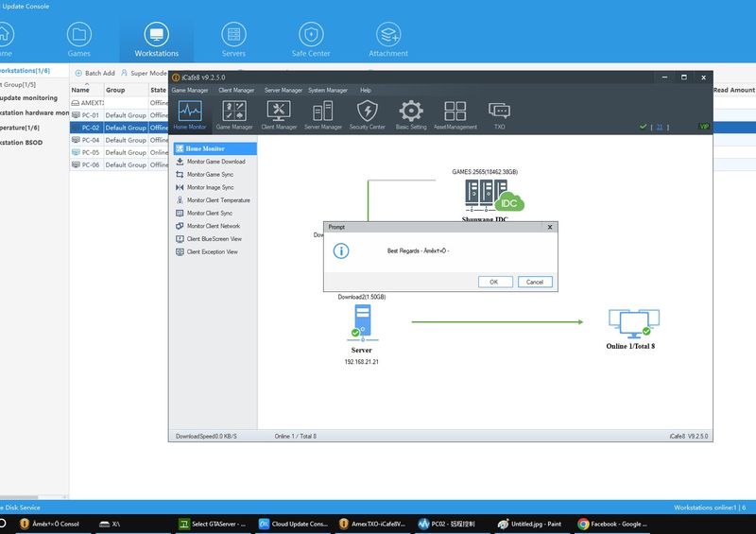Click the VIP badge in iCafe8 toolbar

coord(704,127)
